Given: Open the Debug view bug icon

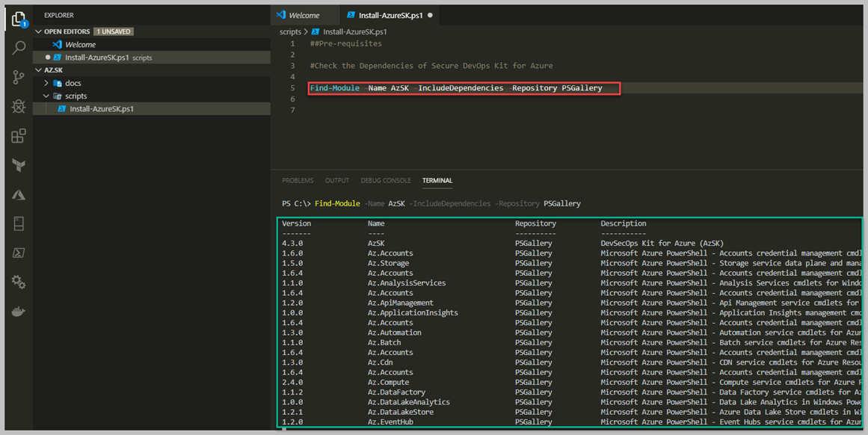Looking at the screenshot, I should point(19,106).
